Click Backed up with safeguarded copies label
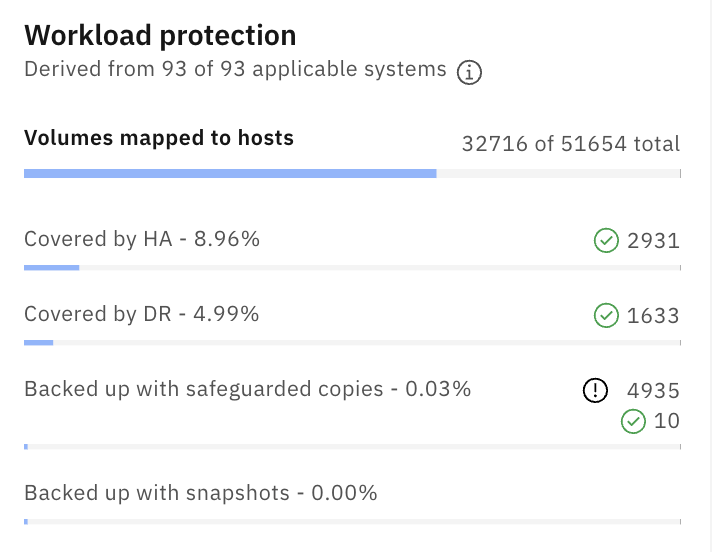 point(247,389)
